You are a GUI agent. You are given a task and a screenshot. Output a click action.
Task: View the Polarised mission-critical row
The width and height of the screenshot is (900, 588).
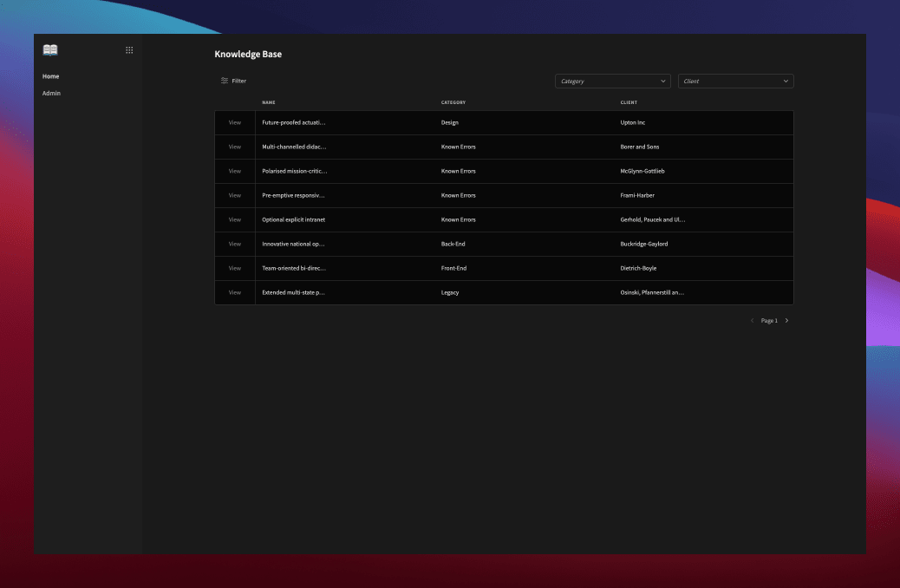(x=235, y=172)
